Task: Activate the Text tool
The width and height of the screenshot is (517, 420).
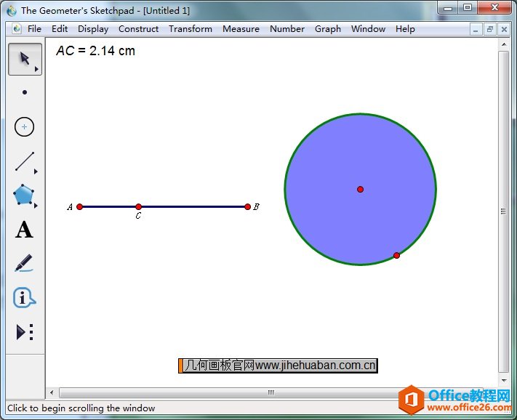Action: click(24, 230)
